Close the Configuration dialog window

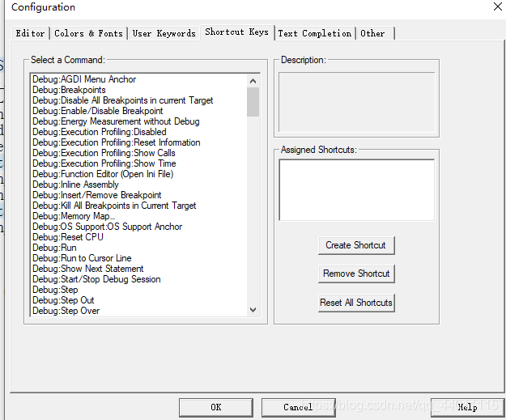click(x=497, y=6)
